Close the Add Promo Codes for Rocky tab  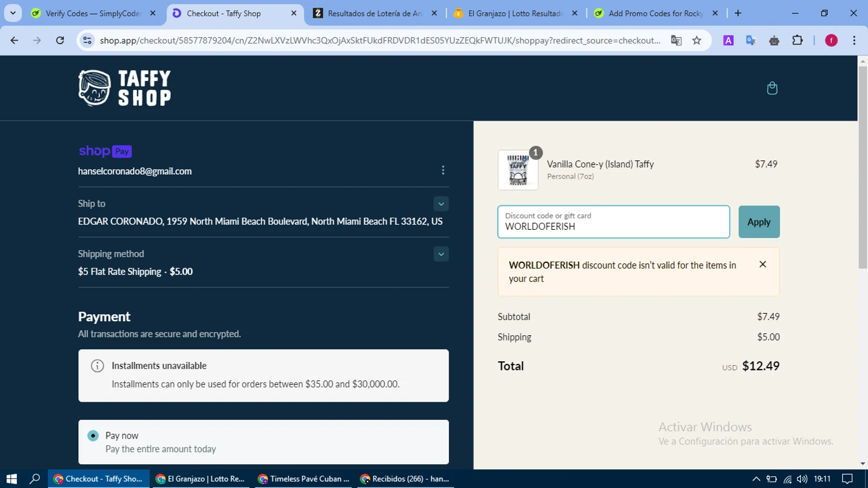(x=715, y=13)
